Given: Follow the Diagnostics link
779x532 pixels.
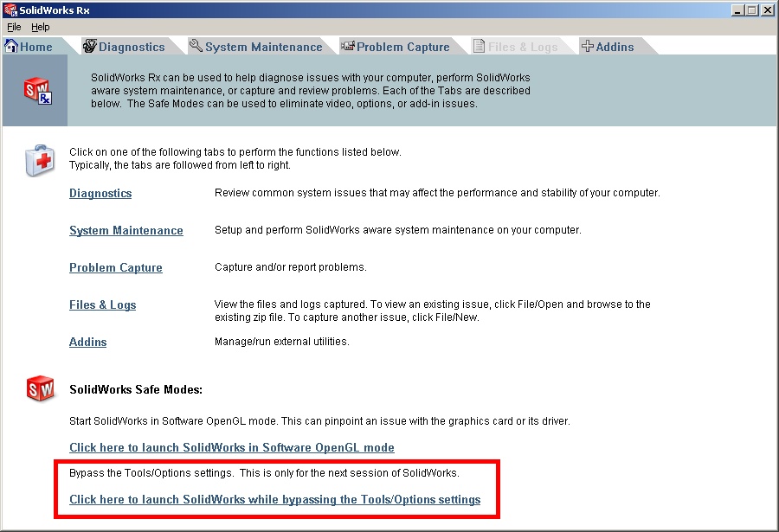Looking at the screenshot, I should click(x=100, y=193).
